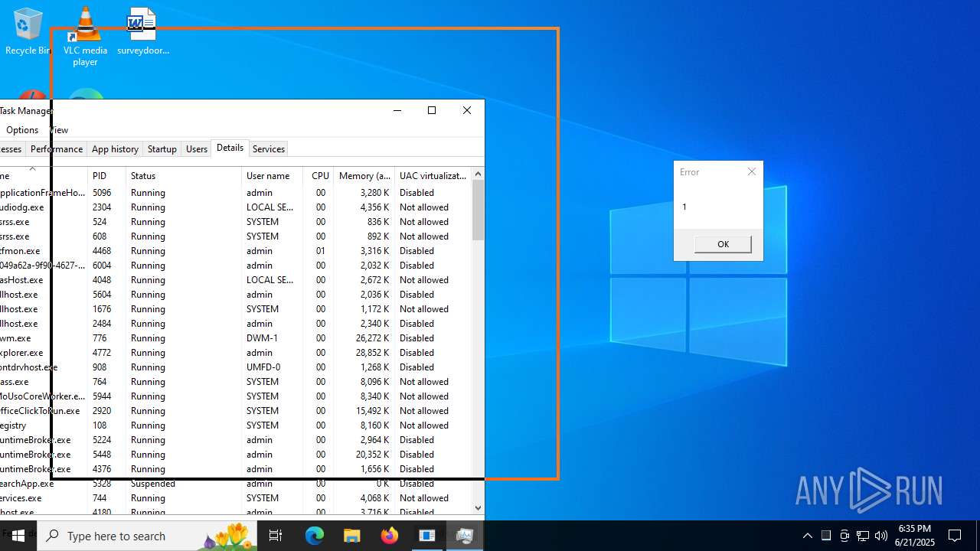This screenshot has width=980, height=551.
Task: Click the Windows Start button
Action: coord(18,536)
